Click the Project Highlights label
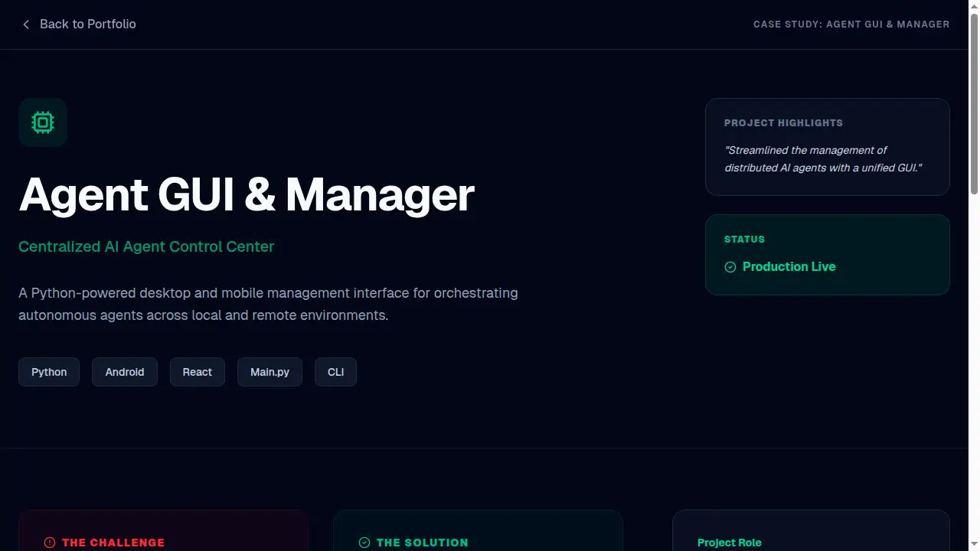Image resolution: width=980 pixels, height=551 pixels. [x=783, y=122]
